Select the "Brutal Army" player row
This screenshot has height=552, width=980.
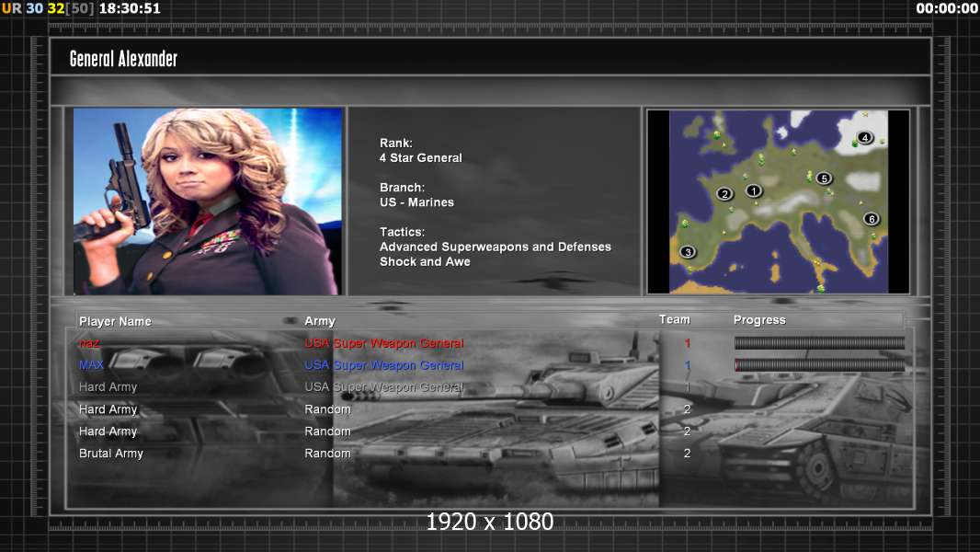coord(110,454)
